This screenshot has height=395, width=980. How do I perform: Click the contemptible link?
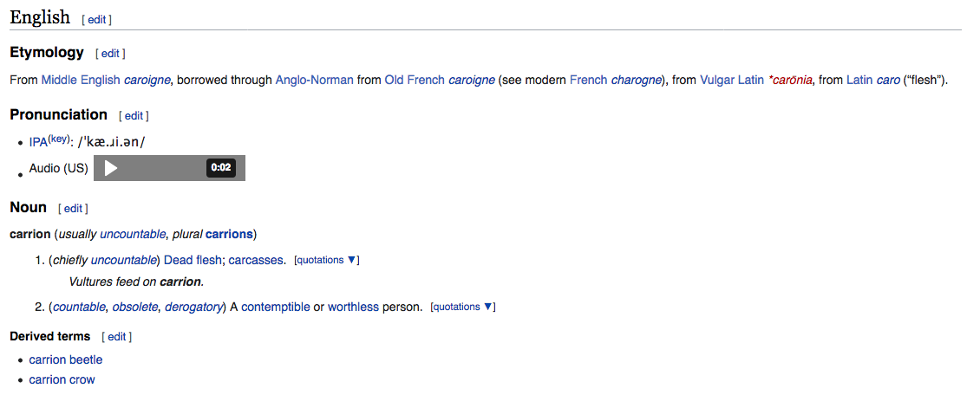point(275,307)
